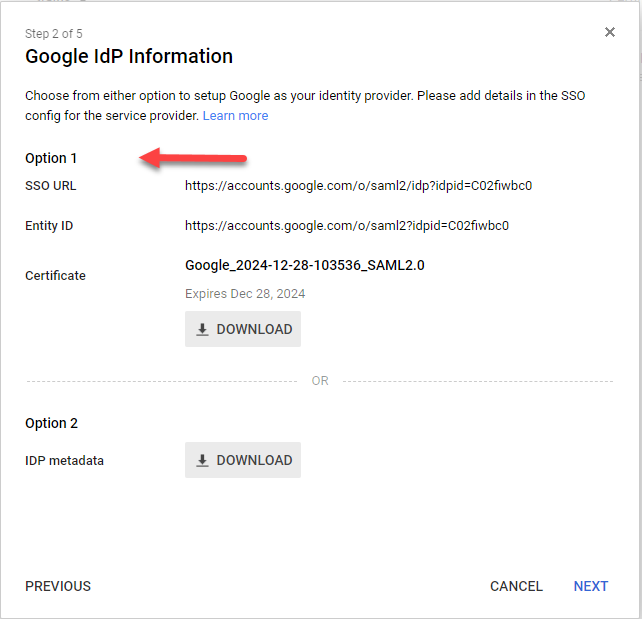Click the Google IdP Information title
Screen dimensions: 642x619
click(129, 56)
